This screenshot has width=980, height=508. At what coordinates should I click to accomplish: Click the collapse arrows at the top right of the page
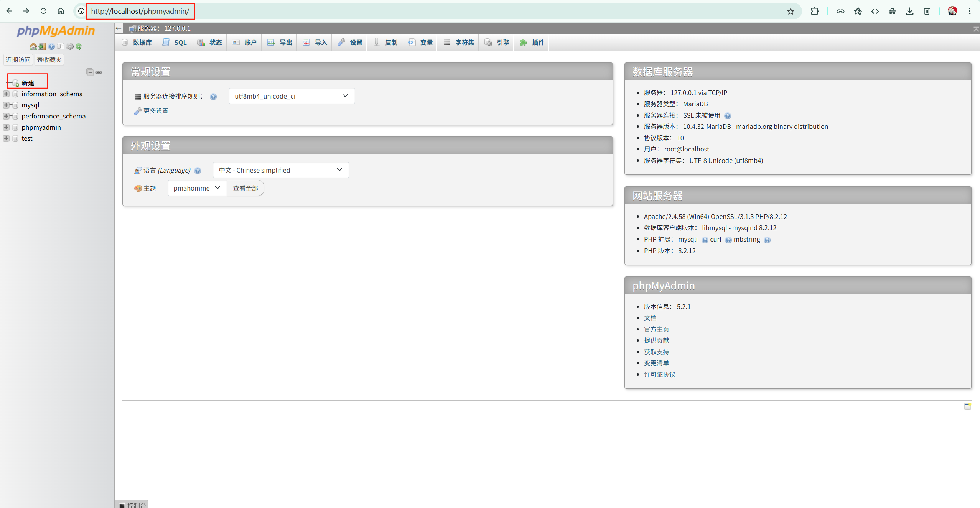point(976,28)
